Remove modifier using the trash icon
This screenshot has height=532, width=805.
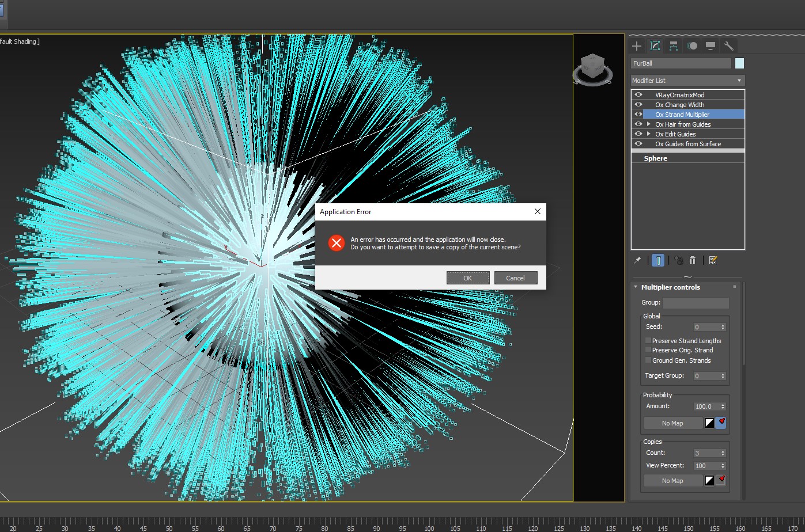[693, 260]
